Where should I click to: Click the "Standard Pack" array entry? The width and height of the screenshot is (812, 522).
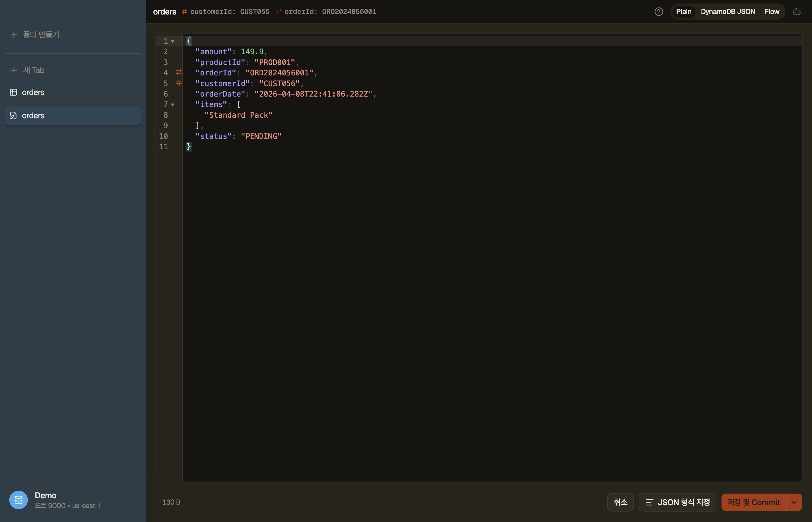238,115
